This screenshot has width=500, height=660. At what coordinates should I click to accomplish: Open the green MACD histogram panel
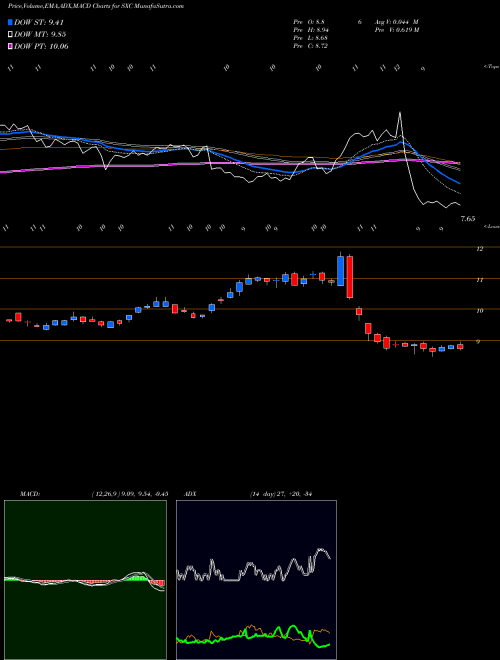tap(85, 580)
